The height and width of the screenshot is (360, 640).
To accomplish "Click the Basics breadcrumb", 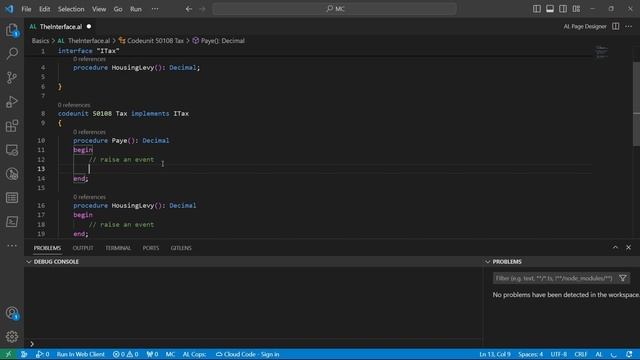I will [40, 41].
